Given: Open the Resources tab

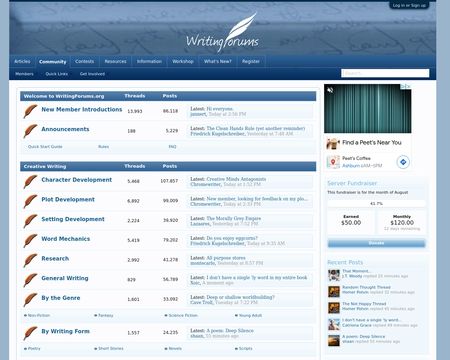Looking at the screenshot, I should (x=115, y=61).
